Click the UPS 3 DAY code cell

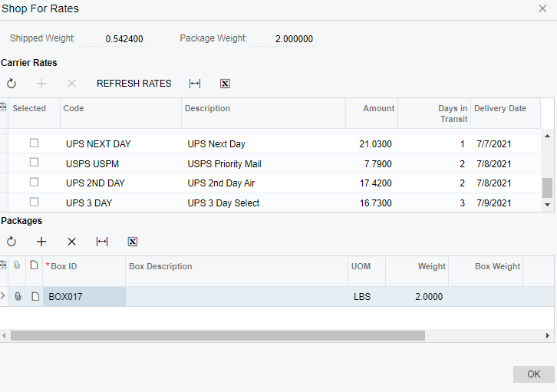click(x=120, y=203)
